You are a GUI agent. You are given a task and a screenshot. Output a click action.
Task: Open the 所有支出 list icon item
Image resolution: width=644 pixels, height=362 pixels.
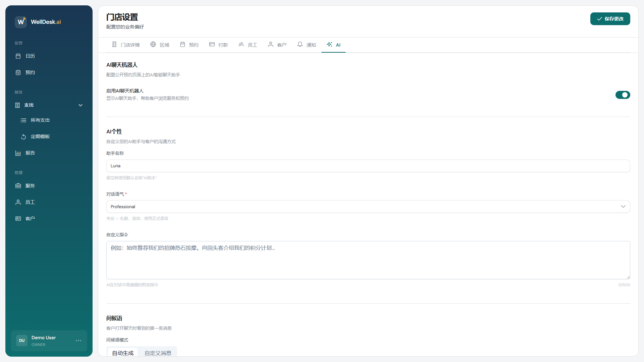23,120
